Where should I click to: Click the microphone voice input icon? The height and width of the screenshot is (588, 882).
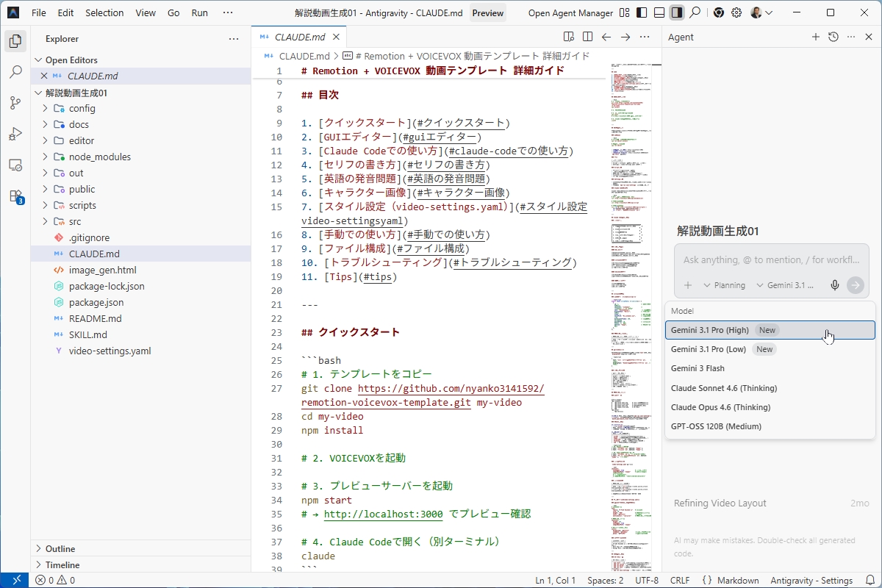point(835,285)
